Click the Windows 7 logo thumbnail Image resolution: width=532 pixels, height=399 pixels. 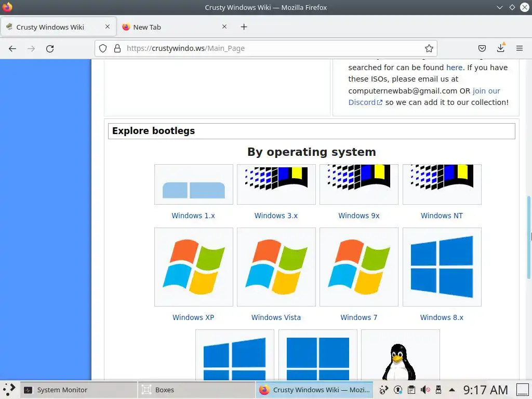359,267
